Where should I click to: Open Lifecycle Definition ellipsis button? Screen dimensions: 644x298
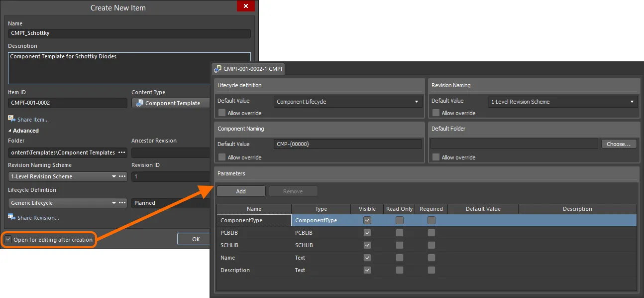pos(122,203)
